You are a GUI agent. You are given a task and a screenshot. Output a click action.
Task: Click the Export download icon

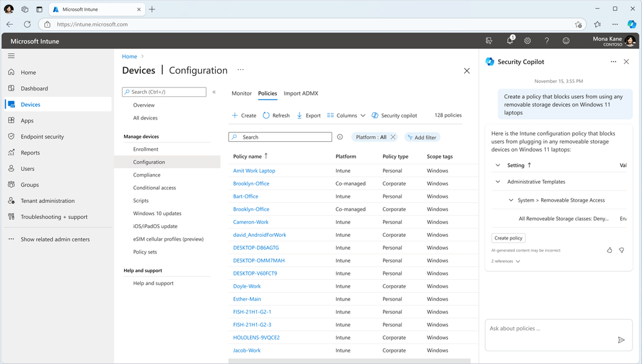click(299, 116)
